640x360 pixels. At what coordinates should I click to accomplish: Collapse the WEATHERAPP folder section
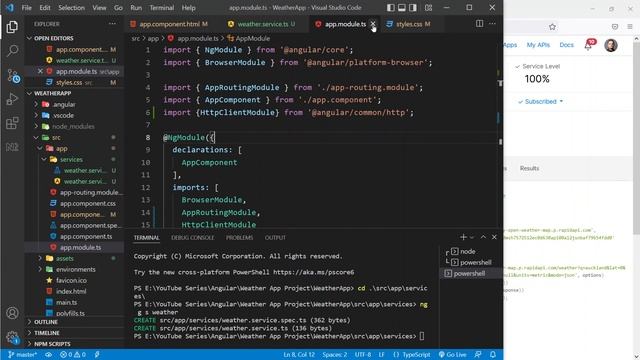tap(53, 93)
